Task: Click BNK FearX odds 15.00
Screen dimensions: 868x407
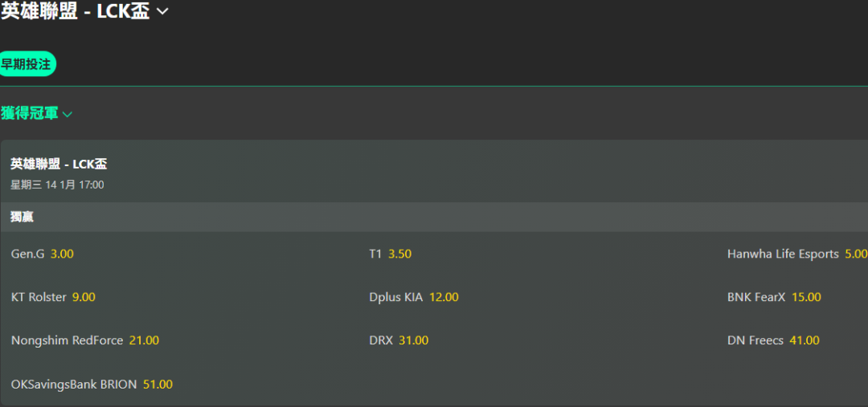Action: click(806, 297)
